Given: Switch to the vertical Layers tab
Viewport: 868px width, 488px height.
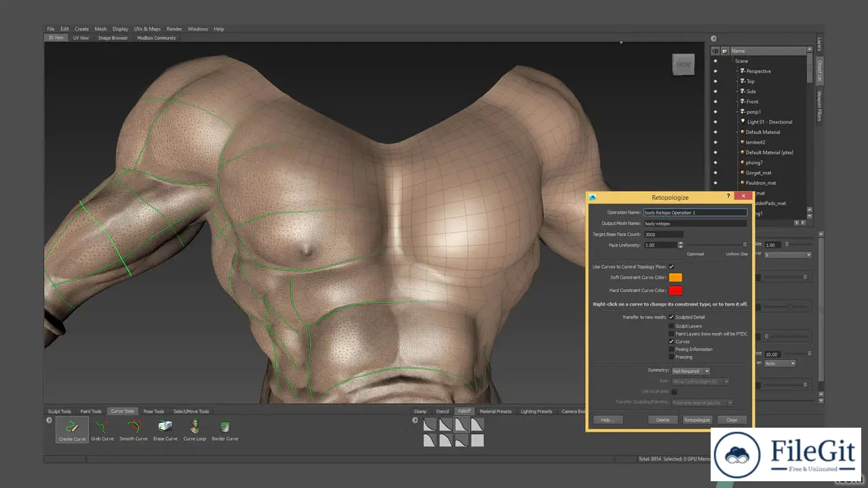Looking at the screenshot, I should 819,44.
